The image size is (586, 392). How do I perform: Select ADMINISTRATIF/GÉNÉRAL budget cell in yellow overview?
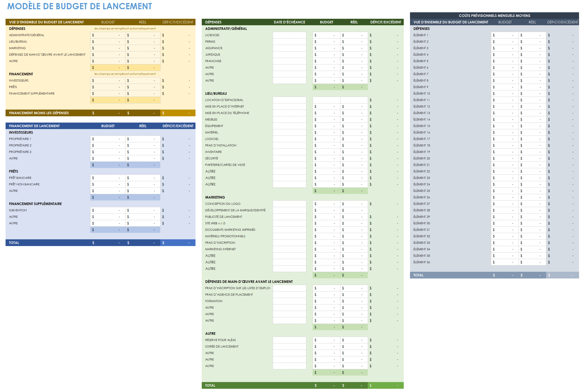click(x=108, y=35)
